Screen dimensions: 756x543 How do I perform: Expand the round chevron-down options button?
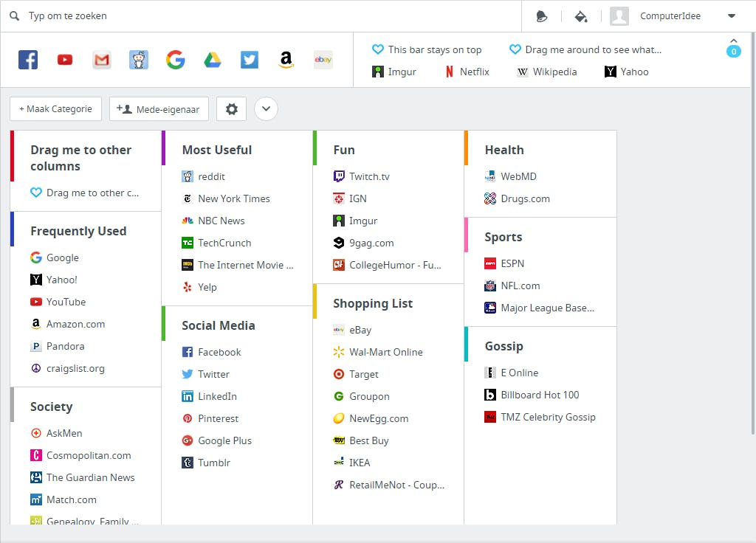266,109
